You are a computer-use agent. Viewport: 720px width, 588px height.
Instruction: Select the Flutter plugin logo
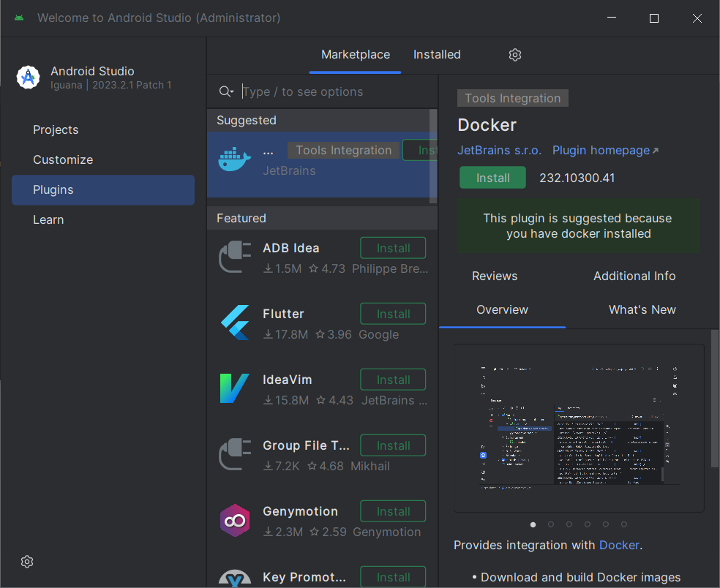[235, 323]
